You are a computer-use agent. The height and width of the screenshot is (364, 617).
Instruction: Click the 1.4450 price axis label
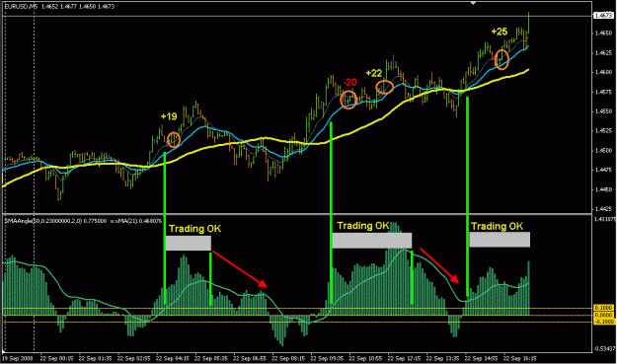pos(603,189)
